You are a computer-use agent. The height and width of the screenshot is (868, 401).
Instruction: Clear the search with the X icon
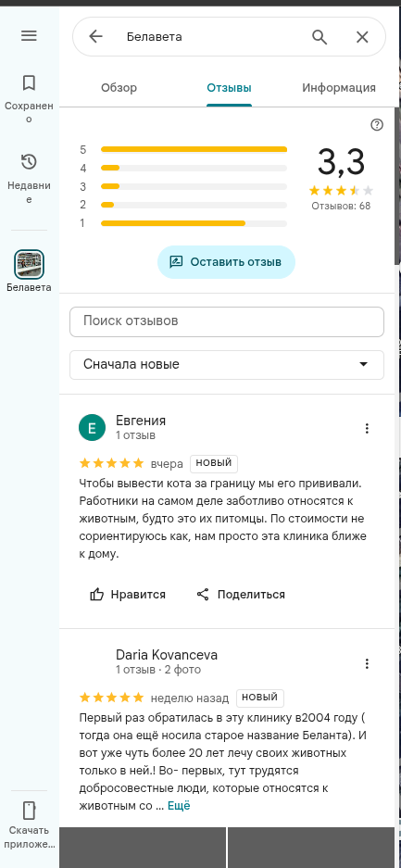tap(362, 37)
